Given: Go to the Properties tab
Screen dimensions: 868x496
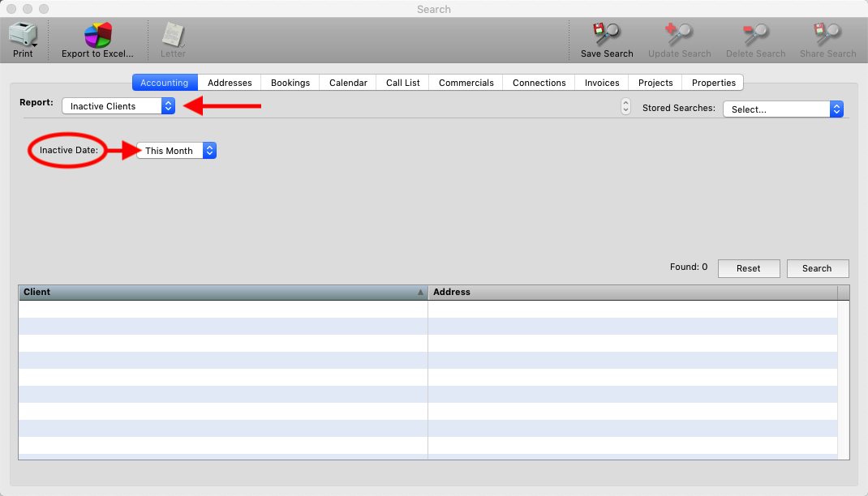Looking at the screenshot, I should coord(714,83).
